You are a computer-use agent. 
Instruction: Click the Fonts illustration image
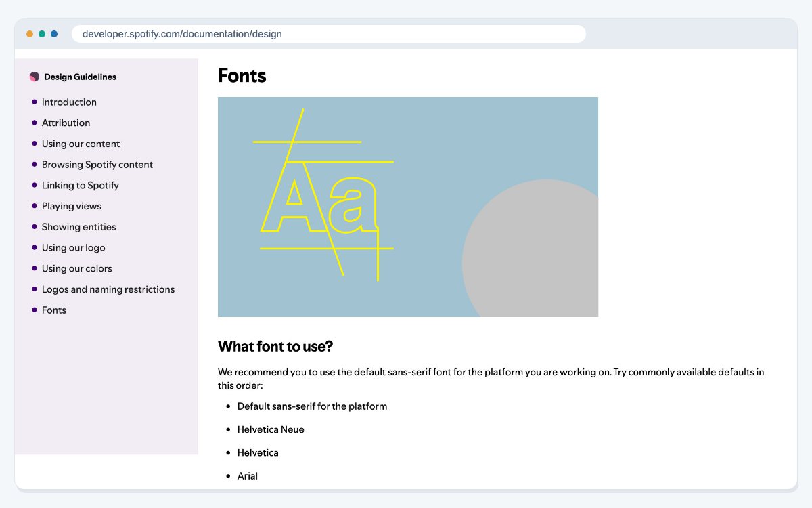point(408,207)
